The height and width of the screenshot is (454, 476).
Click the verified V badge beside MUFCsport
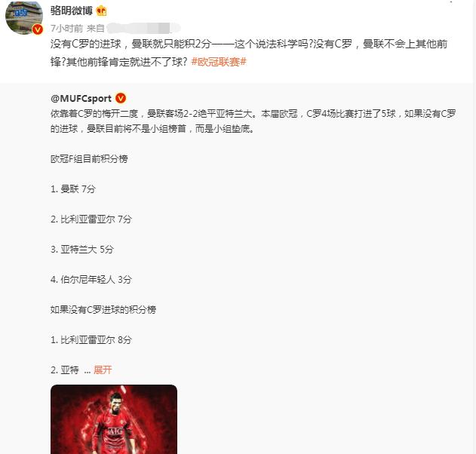(x=121, y=98)
